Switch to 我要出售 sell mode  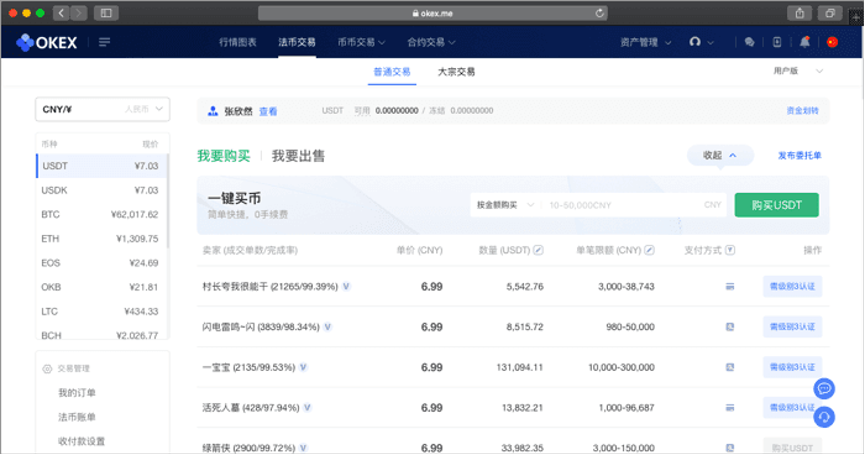[298, 156]
